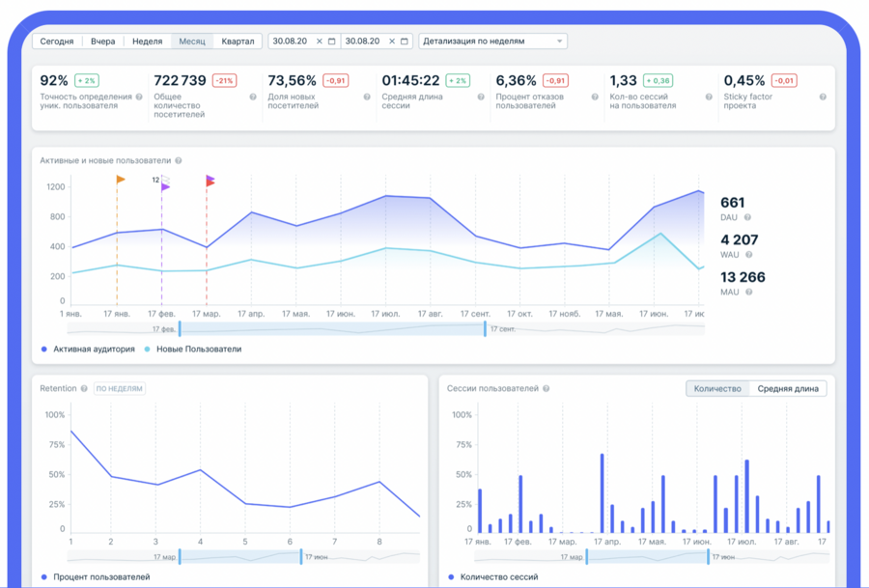This screenshot has height=588, width=869.
Task: Open the ПО НЕДЕЛЯМ retention selector
Action: point(120,389)
